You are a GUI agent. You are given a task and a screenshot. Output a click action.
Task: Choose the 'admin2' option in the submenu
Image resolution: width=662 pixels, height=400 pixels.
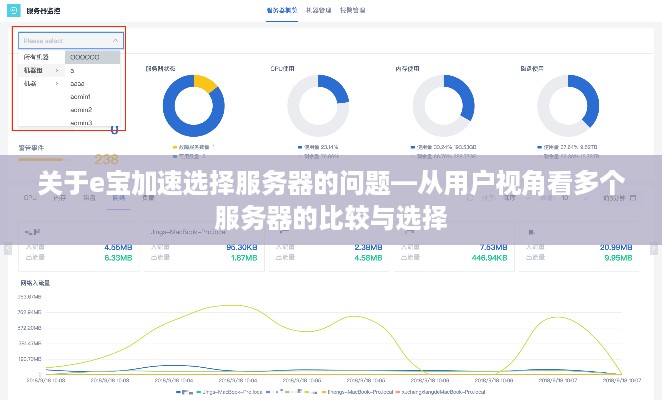point(81,110)
